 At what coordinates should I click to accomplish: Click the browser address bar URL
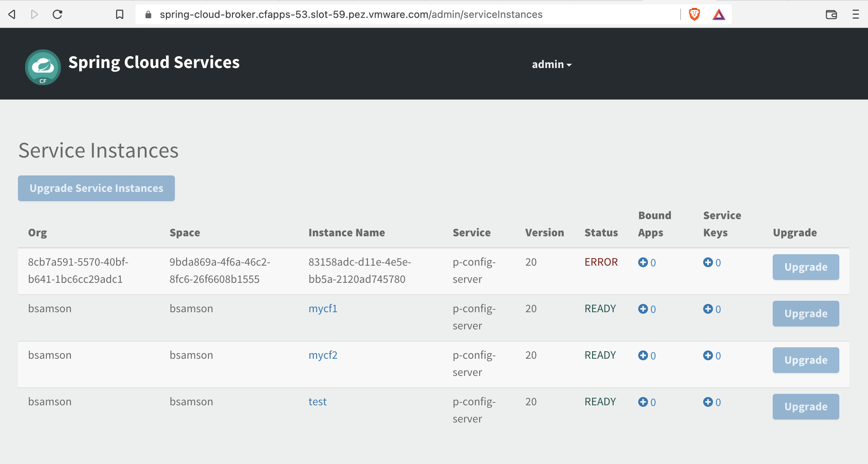[351, 14]
